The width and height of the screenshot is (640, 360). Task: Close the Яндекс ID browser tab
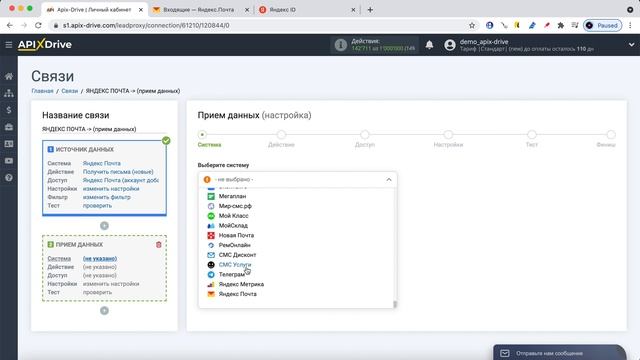[353, 9]
